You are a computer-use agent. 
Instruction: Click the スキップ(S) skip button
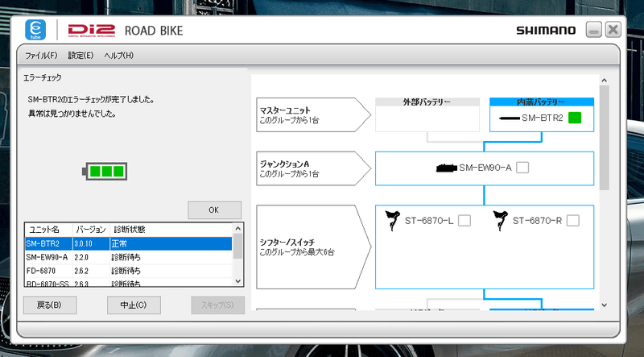217,305
